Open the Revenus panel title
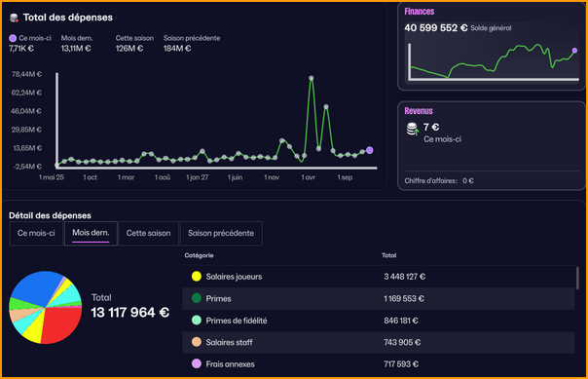The height and width of the screenshot is (379, 588). point(419,111)
